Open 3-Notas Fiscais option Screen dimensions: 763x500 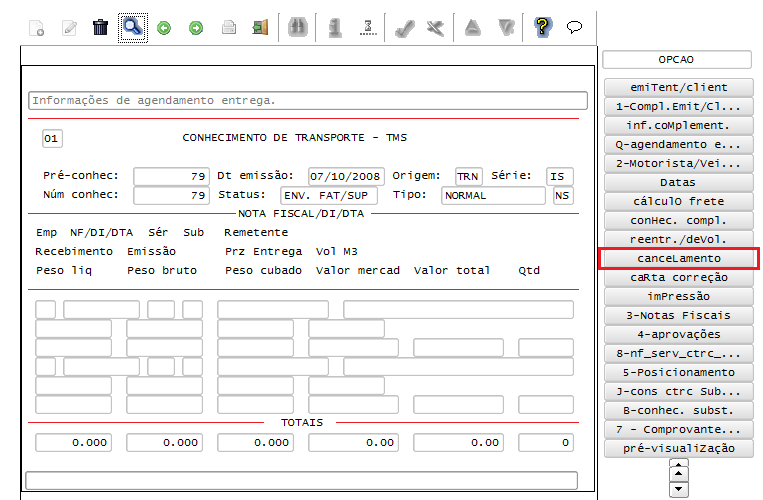[679, 315]
